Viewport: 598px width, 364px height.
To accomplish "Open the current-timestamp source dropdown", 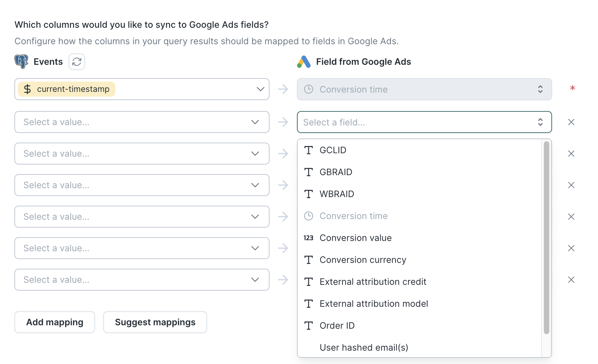I will [x=142, y=89].
